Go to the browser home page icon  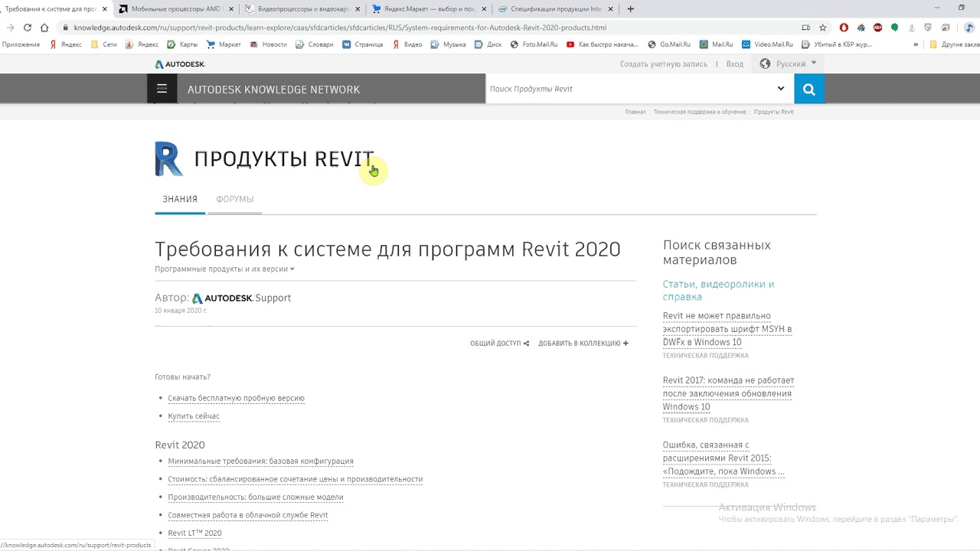click(x=44, y=28)
